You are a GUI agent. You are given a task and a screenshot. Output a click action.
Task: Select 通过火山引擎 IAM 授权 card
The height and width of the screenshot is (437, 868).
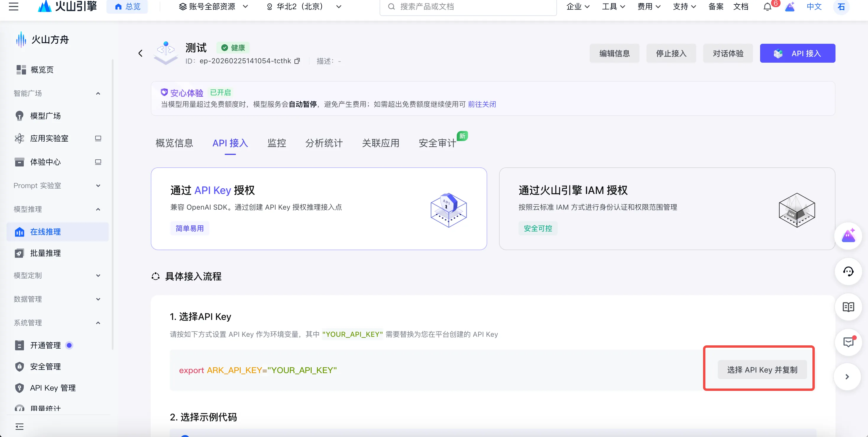667,208
